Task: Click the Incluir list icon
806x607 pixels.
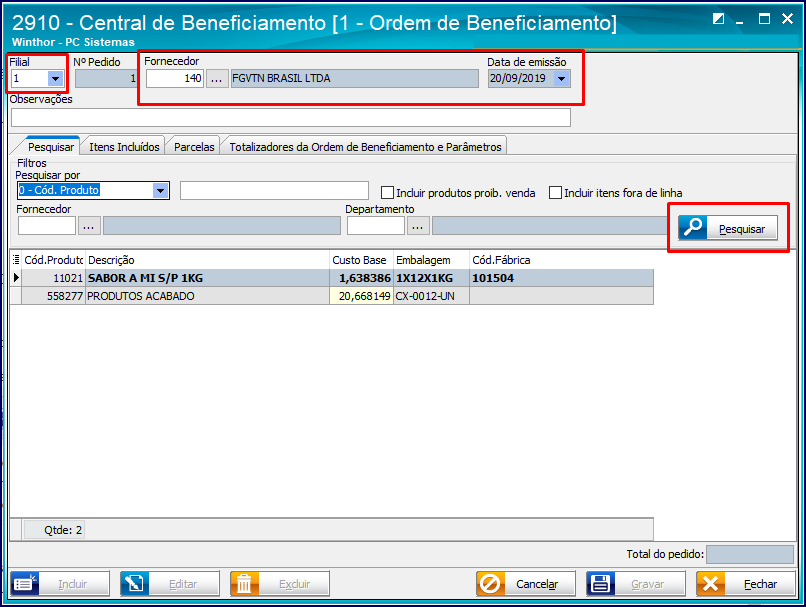Action: [24, 584]
